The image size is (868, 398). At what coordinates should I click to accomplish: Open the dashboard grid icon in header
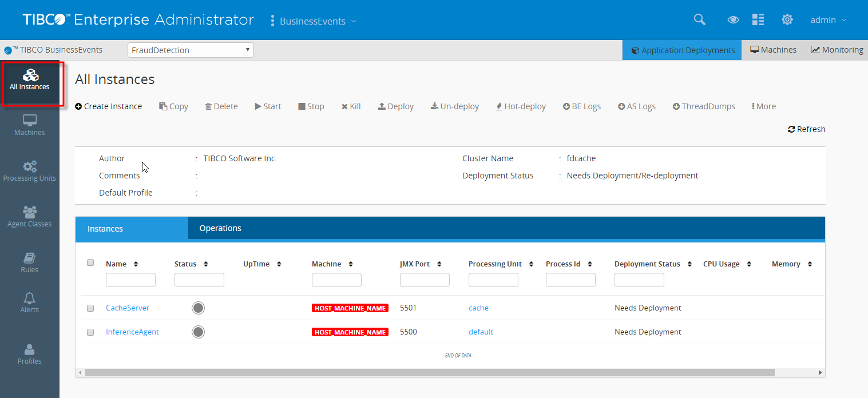pos(758,19)
